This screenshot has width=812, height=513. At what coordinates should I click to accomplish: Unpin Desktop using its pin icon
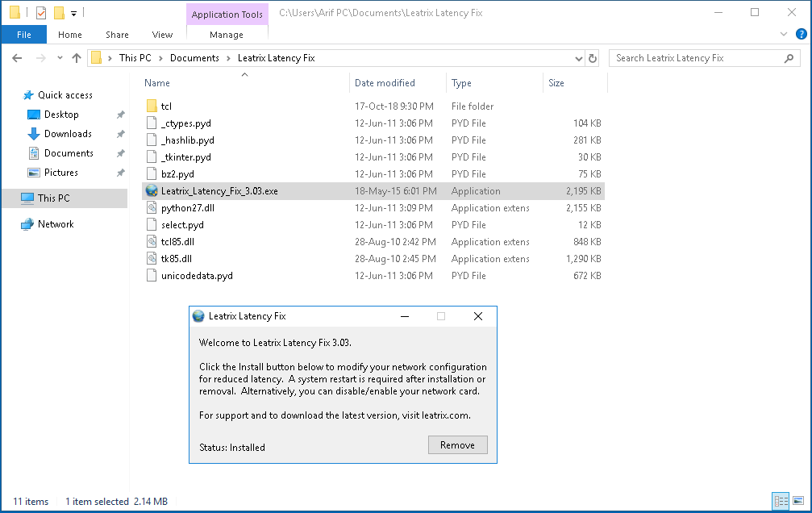tap(121, 115)
